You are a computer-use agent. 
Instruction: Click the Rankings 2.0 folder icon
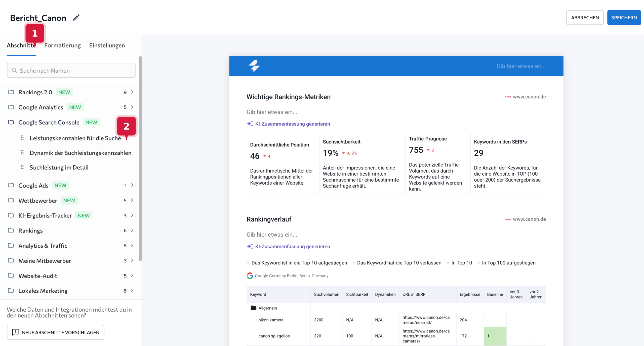(x=11, y=92)
